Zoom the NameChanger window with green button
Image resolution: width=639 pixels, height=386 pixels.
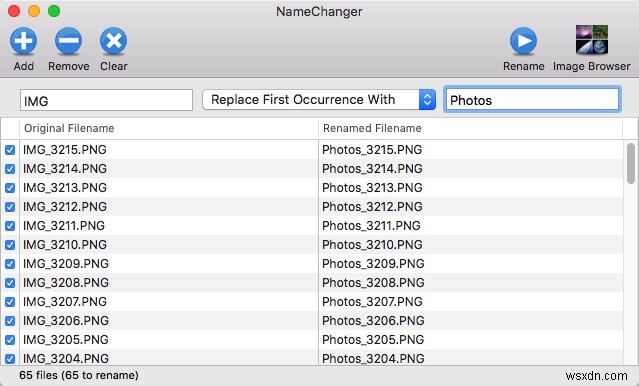[54, 11]
